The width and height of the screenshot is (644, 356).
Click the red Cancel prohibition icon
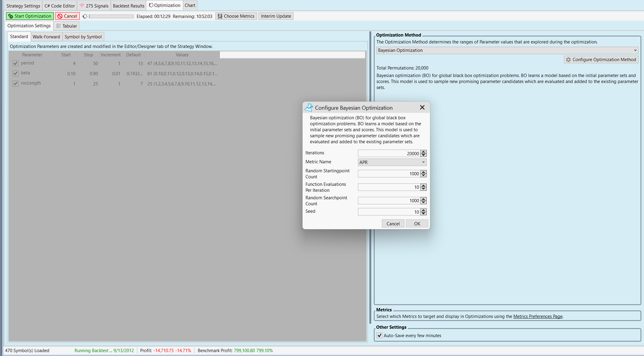[x=60, y=16]
